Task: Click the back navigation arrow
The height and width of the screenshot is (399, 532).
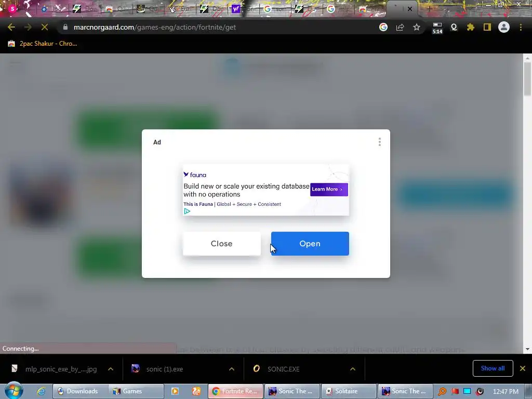Action: [11, 27]
